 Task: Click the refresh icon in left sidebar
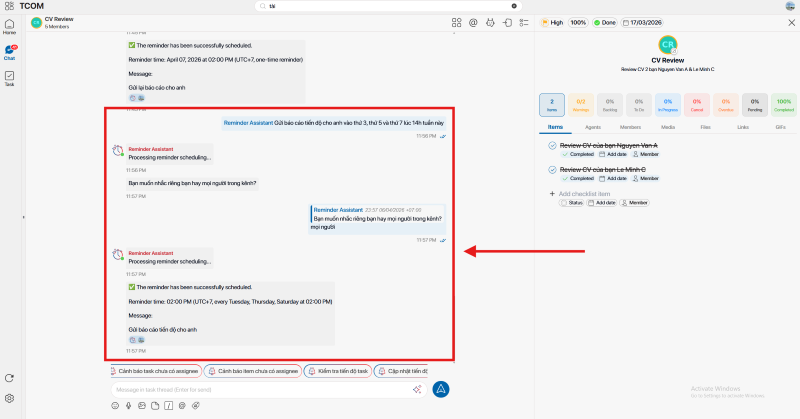coord(9,378)
